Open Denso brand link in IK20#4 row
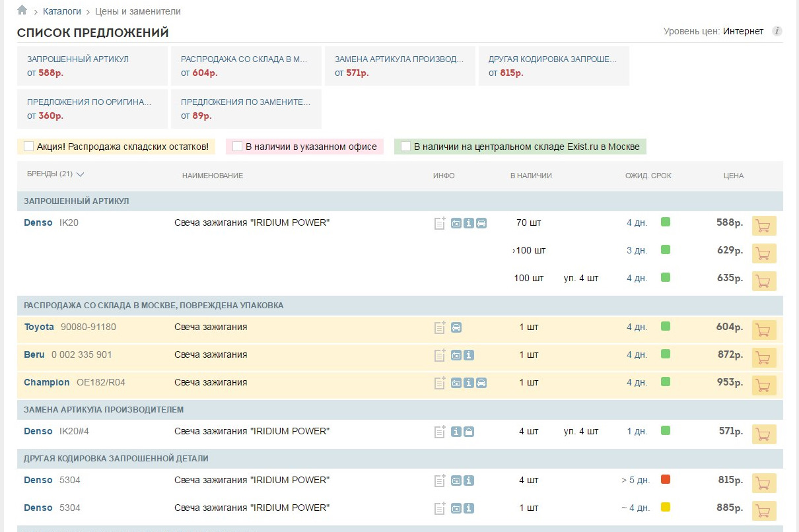 (x=38, y=431)
